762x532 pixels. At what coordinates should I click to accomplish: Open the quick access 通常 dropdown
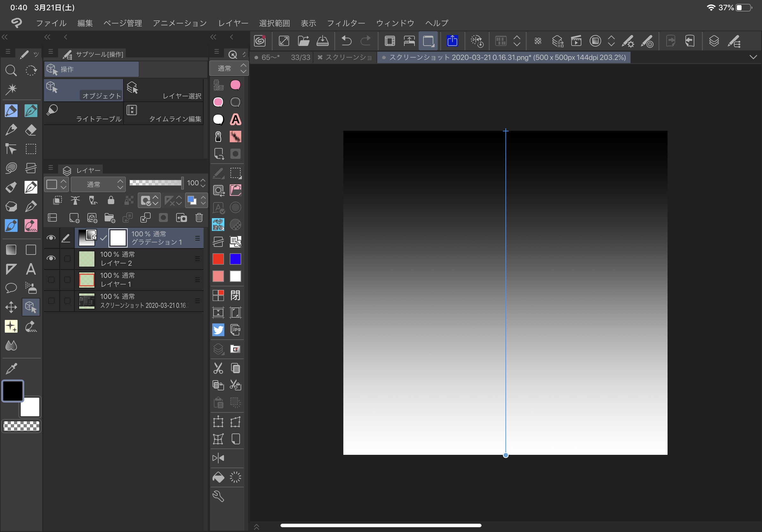pos(229,69)
